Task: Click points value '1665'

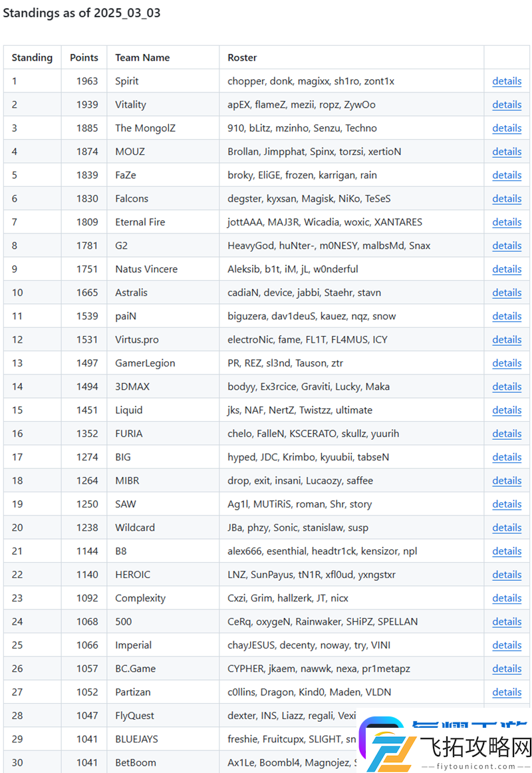Action: pos(87,292)
